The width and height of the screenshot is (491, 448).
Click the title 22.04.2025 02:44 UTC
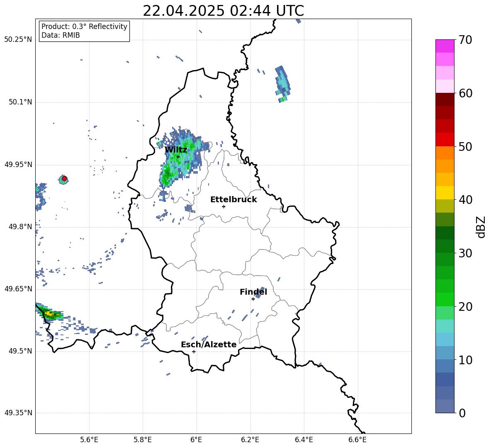(223, 11)
